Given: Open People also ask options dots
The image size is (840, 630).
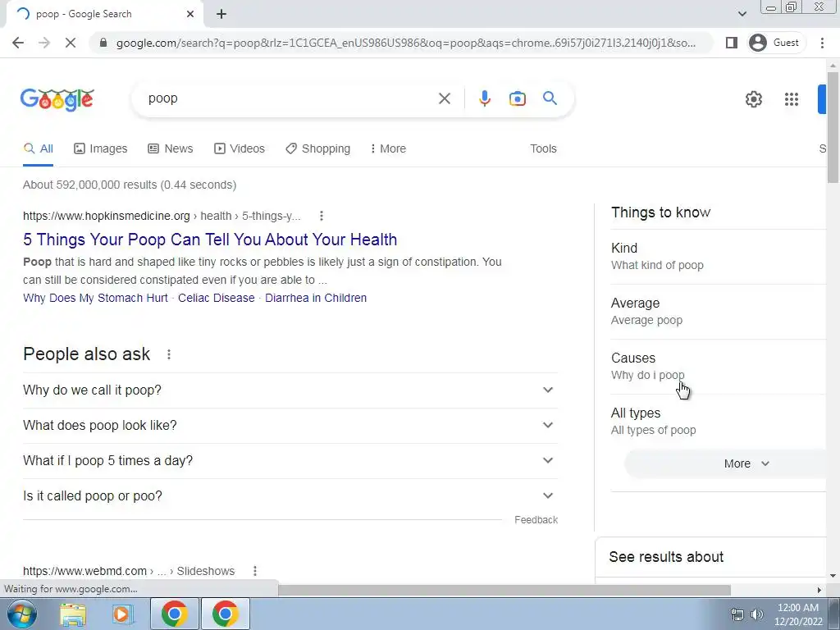Looking at the screenshot, I should (169, 354).
